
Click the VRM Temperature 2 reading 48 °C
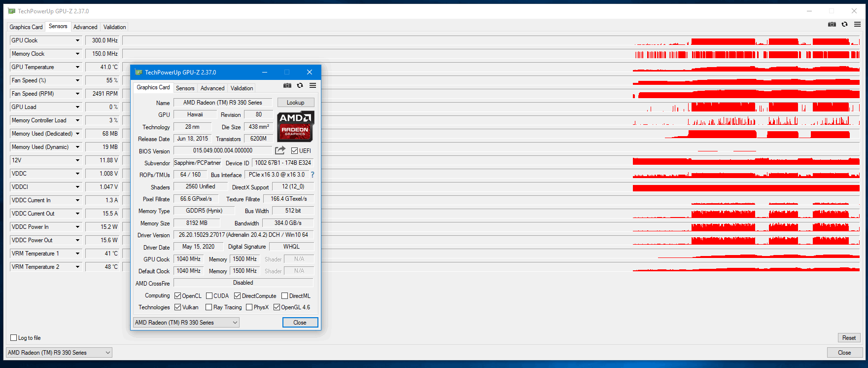(x=103, y=267)
